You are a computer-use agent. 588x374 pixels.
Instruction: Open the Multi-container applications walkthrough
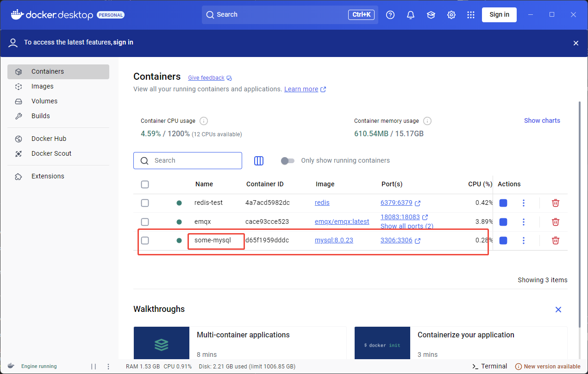240,343
